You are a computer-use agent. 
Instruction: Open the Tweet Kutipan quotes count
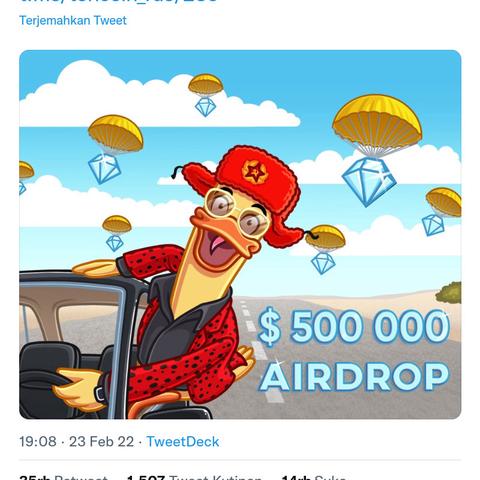[194, 477]
